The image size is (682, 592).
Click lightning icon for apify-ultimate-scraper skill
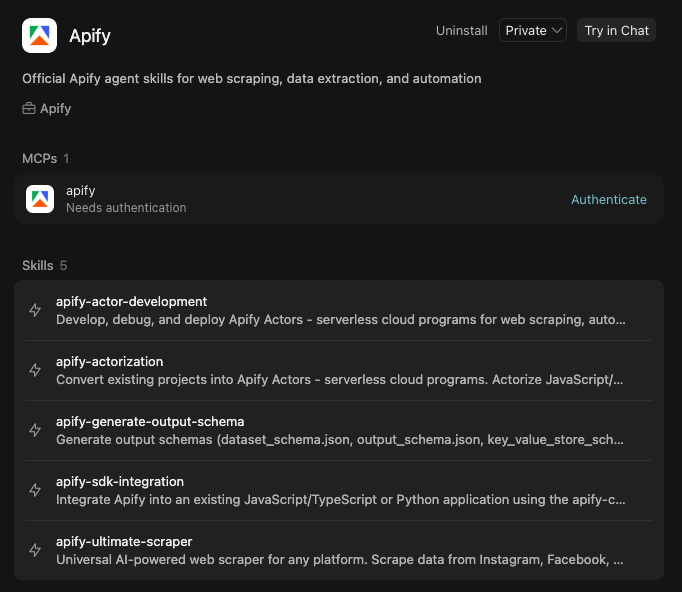35,550
